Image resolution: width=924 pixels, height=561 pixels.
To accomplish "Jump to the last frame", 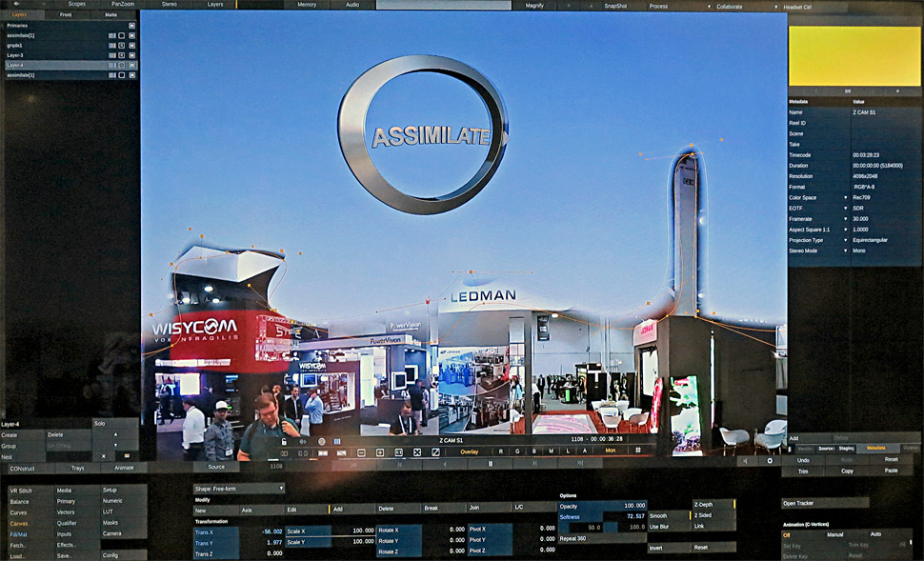I will coord(580,464).
